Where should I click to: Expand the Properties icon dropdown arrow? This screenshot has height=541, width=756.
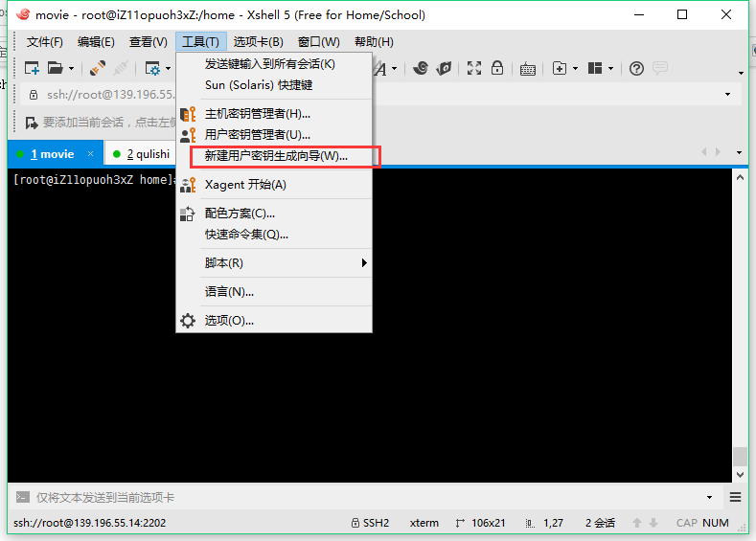[x=169, y=69]
